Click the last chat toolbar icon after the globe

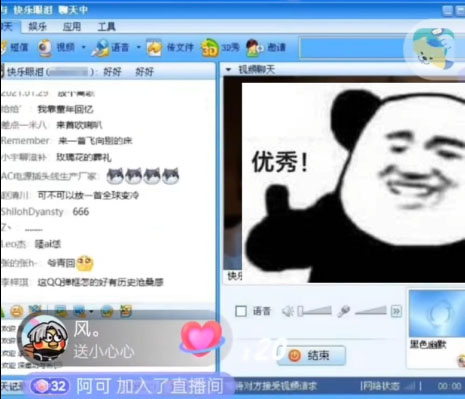pyautogui.click(x=126, y=311)
